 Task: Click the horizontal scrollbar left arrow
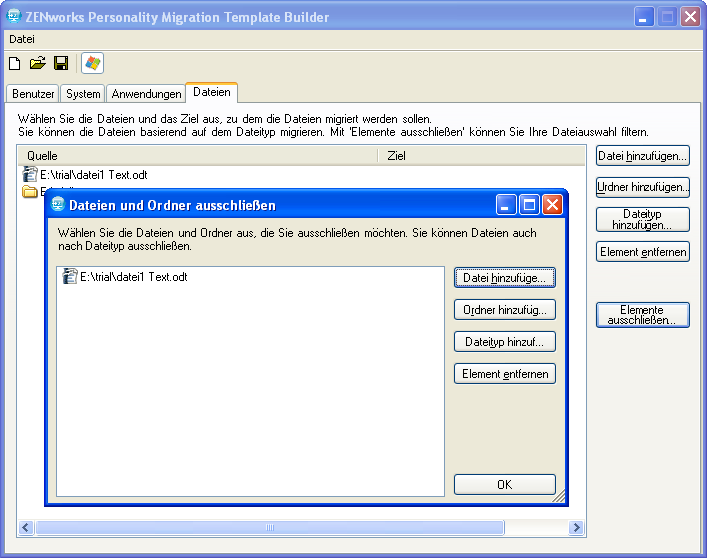tap(26, 527)
